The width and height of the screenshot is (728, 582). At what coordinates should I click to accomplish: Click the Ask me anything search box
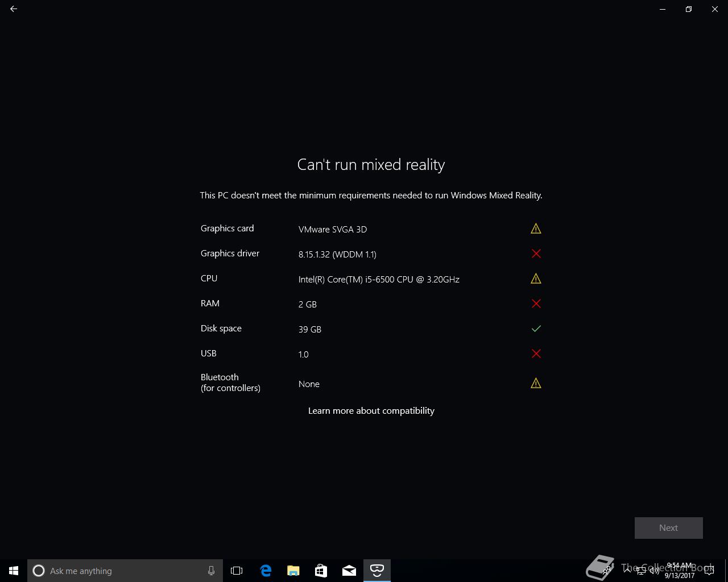125,571
